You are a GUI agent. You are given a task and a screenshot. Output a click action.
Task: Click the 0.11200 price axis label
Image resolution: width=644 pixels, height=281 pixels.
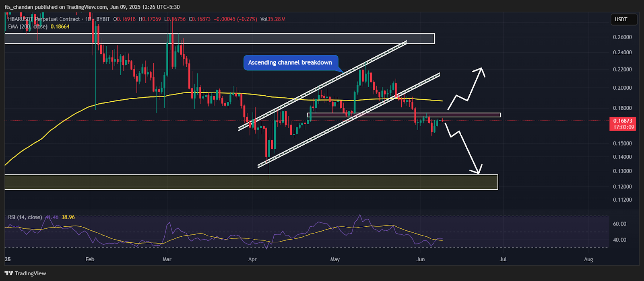622,200
